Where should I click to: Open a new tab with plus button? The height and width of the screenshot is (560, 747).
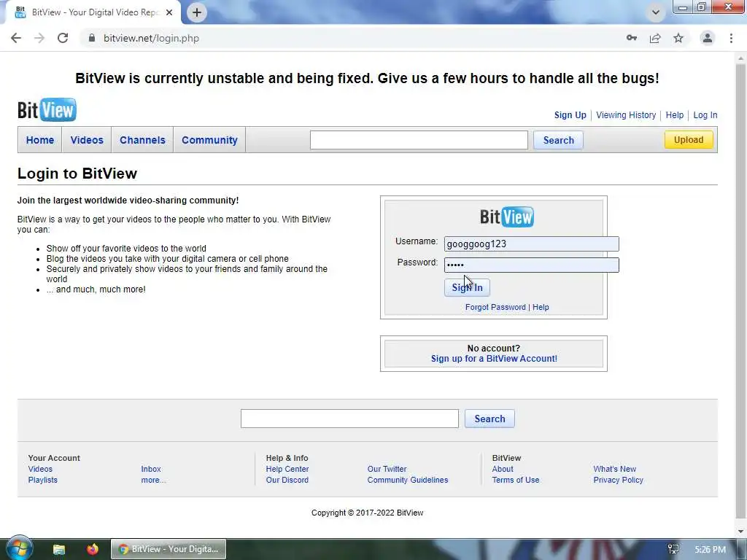coord(197,12)
